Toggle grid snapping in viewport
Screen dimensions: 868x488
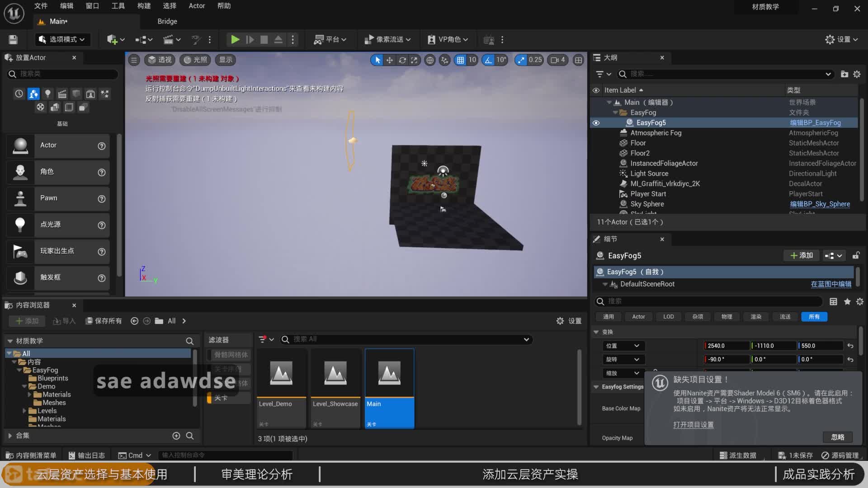click(460, 60)
